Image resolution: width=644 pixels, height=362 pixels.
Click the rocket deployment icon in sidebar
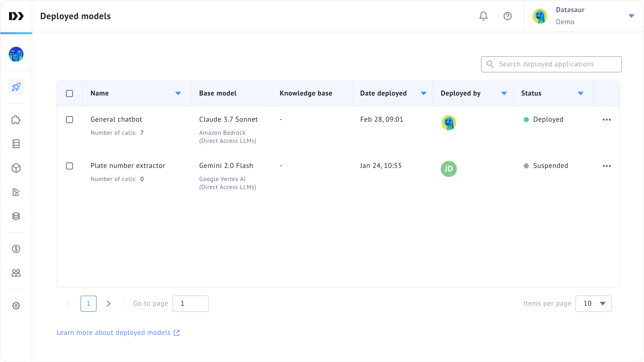[16, 87]
